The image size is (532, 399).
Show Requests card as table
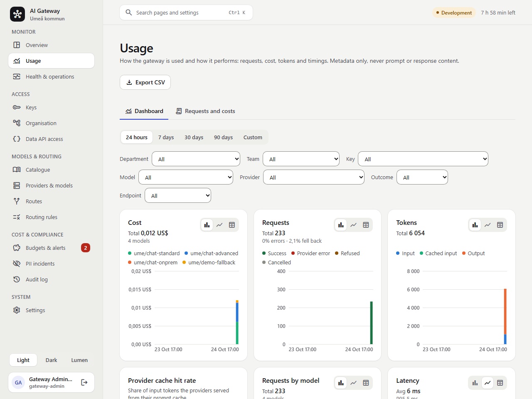366,225
